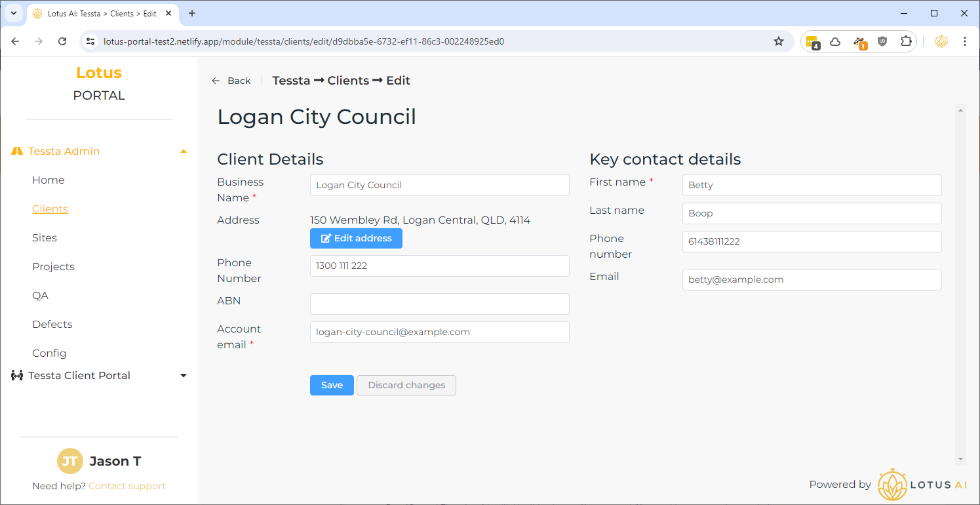Bookmark this page with the star icon
The image size is (980, 505).
[x=778, y=41]
